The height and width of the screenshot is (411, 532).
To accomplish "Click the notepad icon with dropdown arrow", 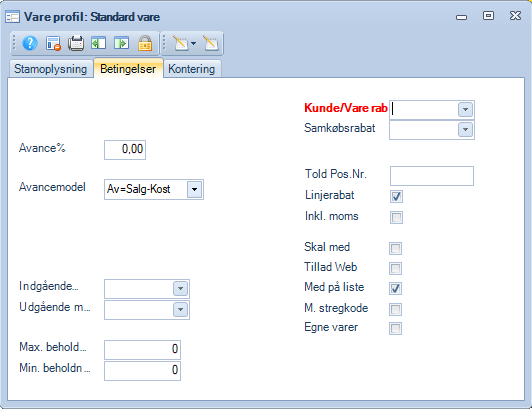I will (185, 43).
